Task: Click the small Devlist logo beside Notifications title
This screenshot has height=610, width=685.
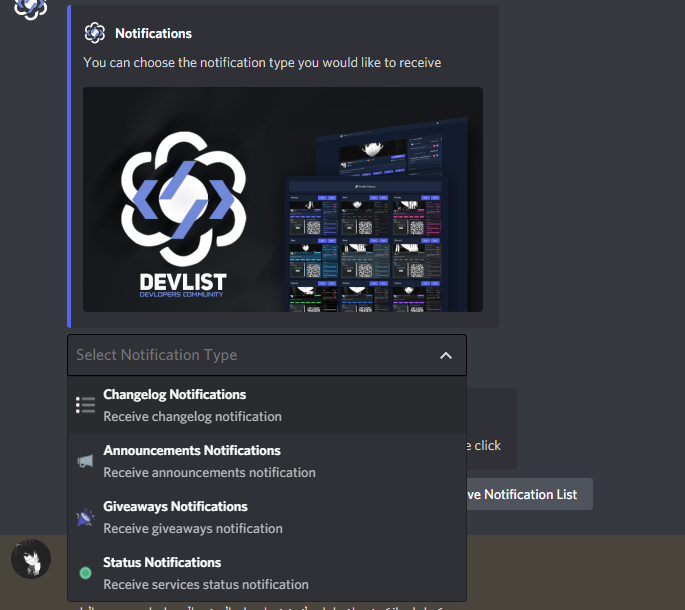Action: [95, 33]
